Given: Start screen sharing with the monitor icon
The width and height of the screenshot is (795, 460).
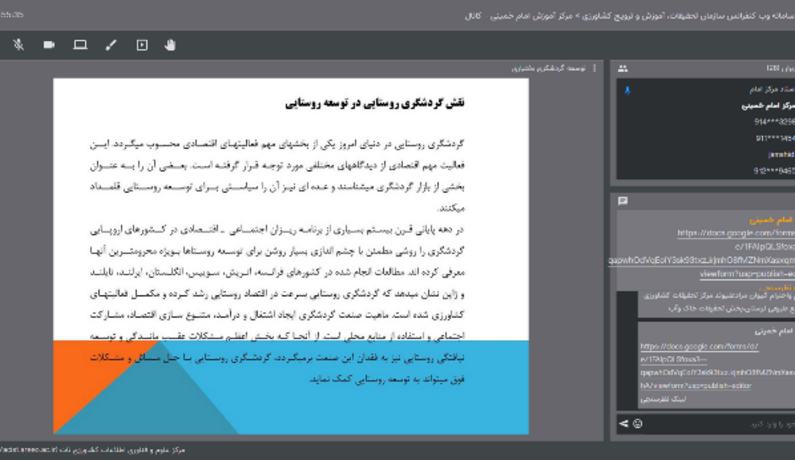Looking at the screenshot, I should (x=80, y=45).
